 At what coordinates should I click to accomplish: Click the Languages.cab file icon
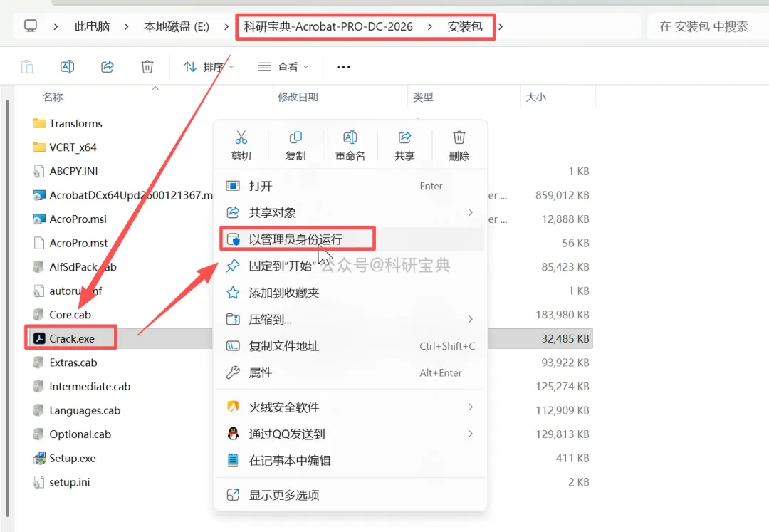coord(38,410)
